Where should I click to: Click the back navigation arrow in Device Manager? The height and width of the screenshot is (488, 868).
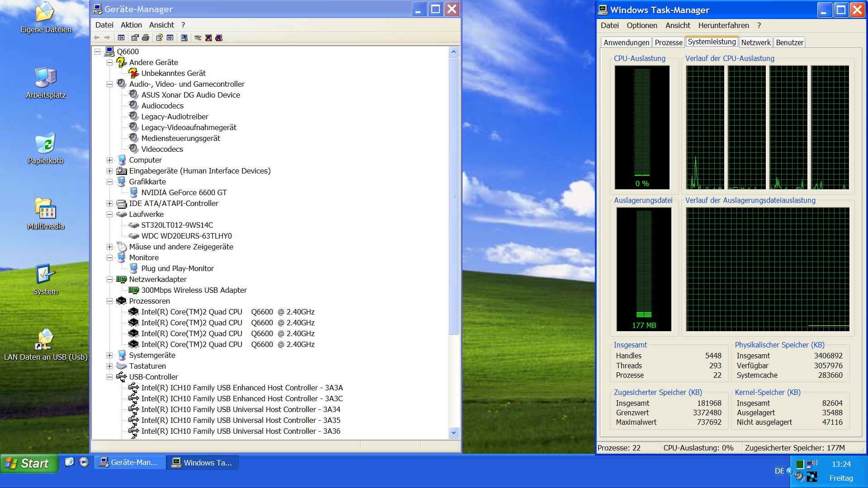[x=97, y=38]
